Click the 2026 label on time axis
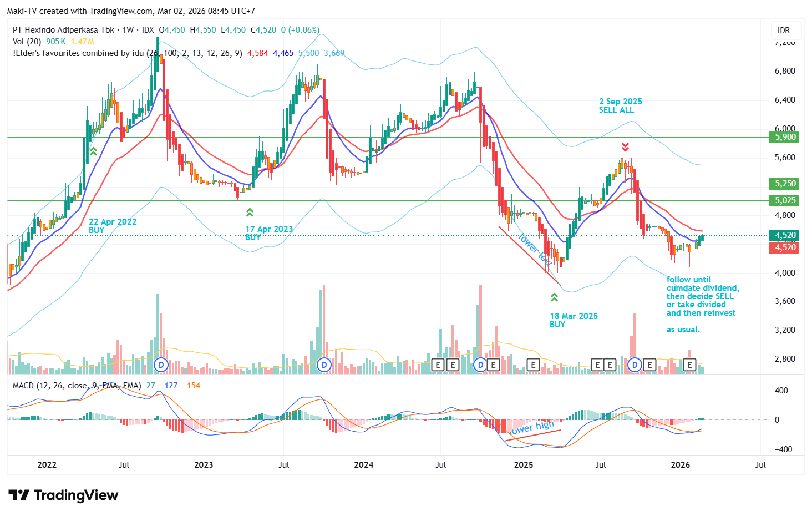This screenshot has height=516, width=812. coord(681,465)
